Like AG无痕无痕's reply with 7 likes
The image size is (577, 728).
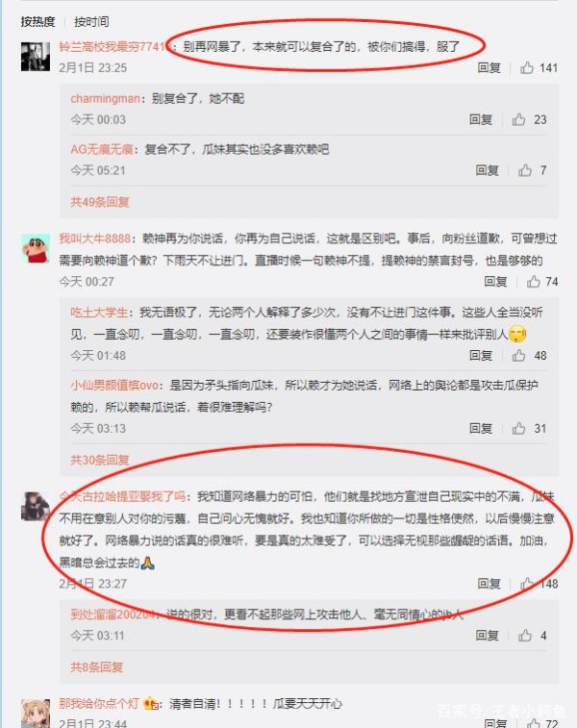tap(525, 170)
